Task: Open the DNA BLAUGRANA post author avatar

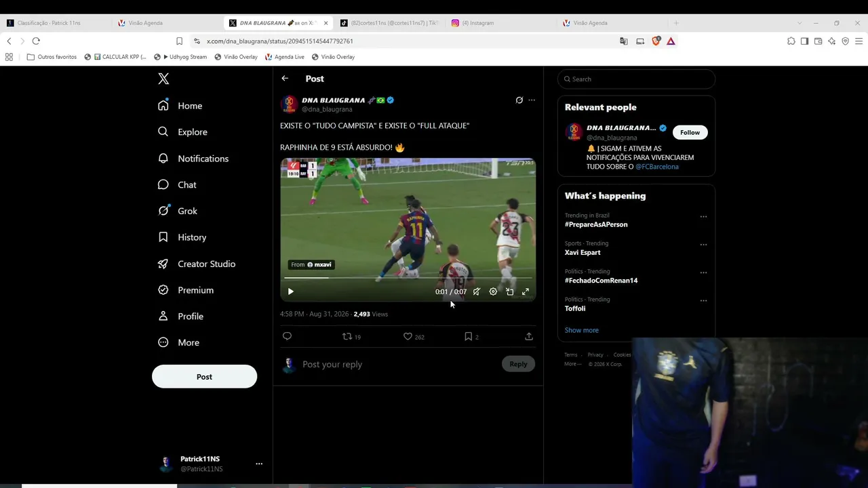Action: (x=290, y=104)
